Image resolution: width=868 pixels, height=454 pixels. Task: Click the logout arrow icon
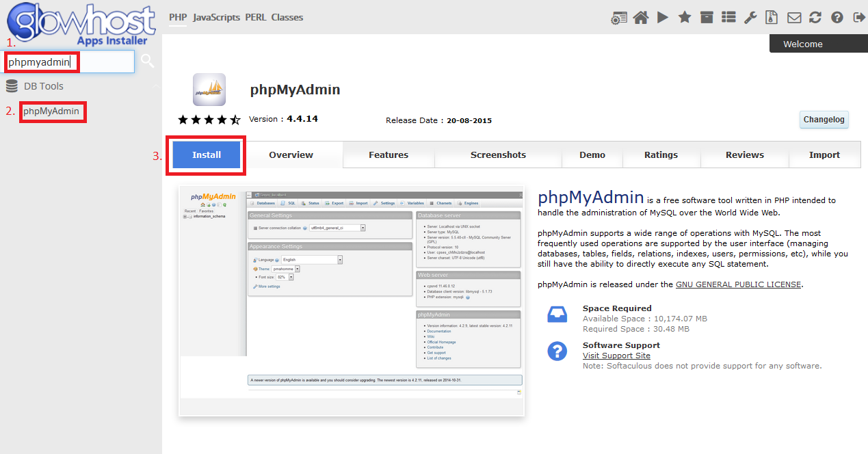point(858,18)
